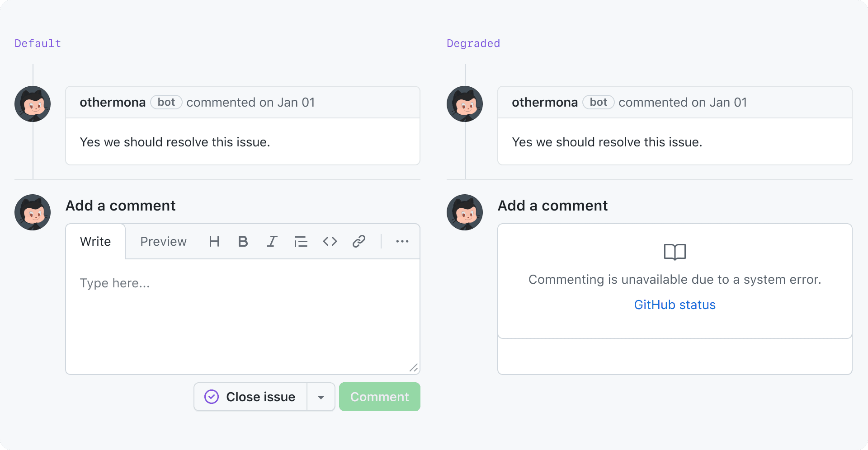The height and width of the screenshot is (450, 868).
Task: Click the bot badge next to othermona
Action: click(x=166, y=102)
